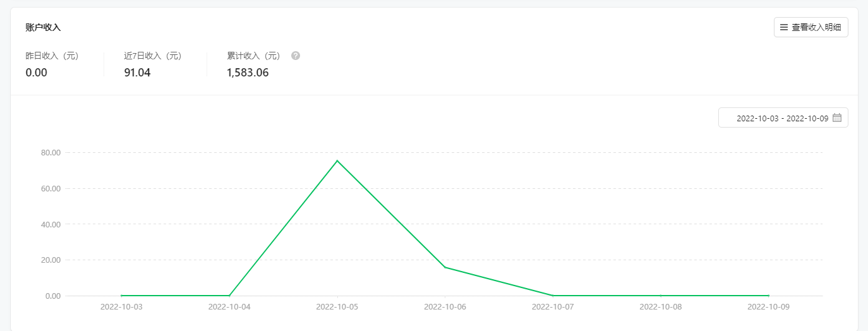Viewport: 868px width, 331px height.
Task: Click the 2022-10-08 x-axis label
Action: (661, 307)
